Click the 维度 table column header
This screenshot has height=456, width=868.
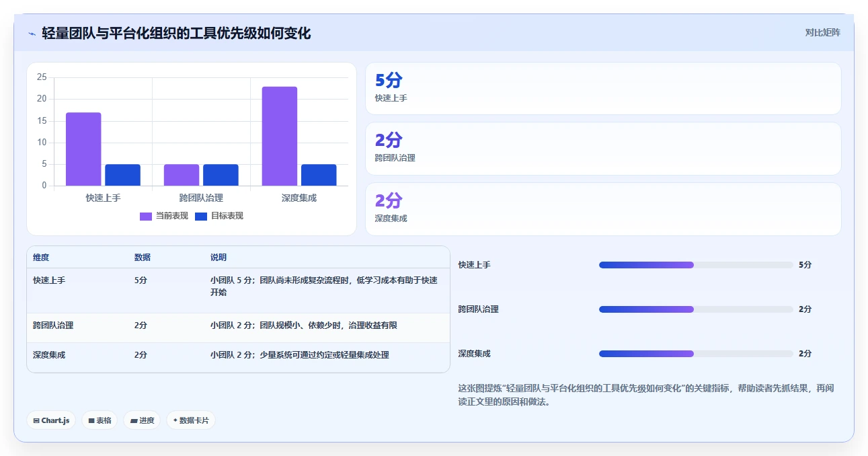[x=41, y=258]
